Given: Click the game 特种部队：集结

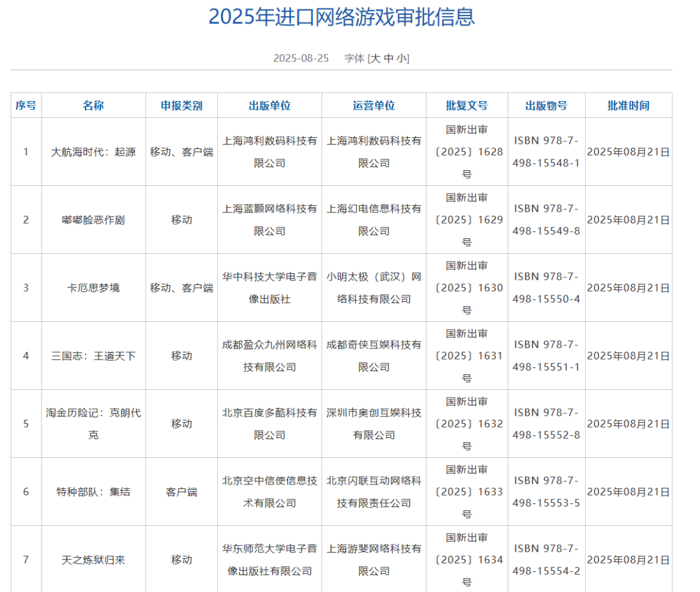Looking at the screenshot, I should pos(94,492).
